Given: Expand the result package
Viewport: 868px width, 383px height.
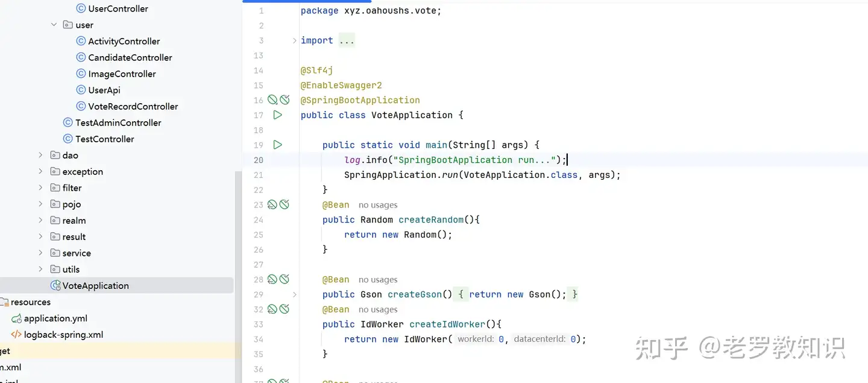Looking at the screenshot, I should click(41, 236).
